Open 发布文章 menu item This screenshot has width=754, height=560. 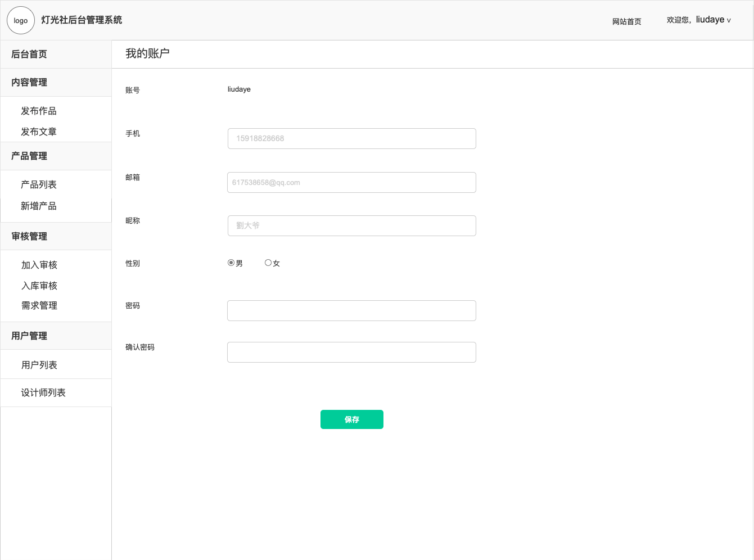coord(39,132)
